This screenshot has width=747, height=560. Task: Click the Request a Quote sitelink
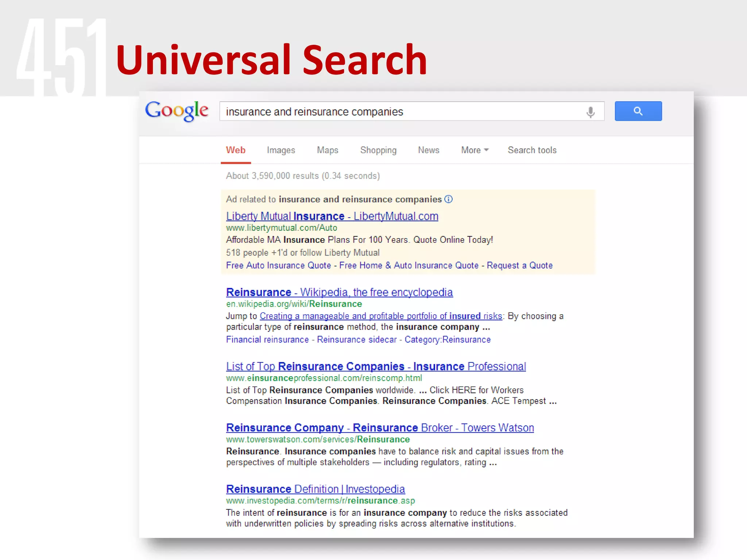(x=520, y=265)
